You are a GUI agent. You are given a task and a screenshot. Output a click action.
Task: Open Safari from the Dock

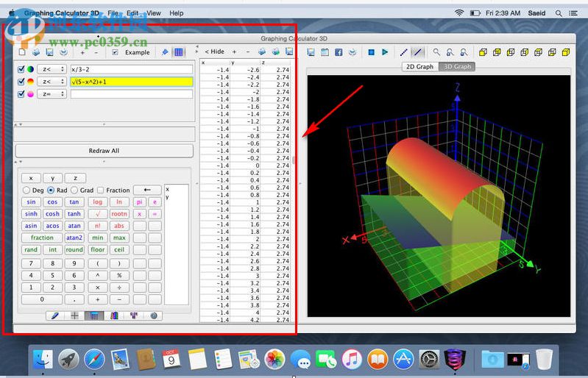94,360
